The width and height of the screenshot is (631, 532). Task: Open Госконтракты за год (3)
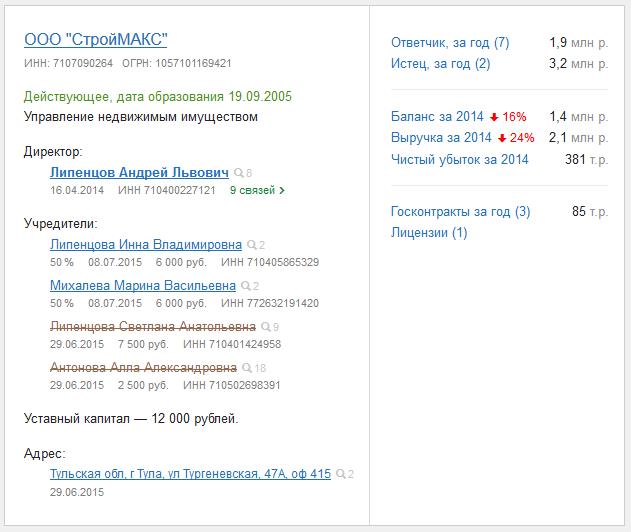click(460, 212)
